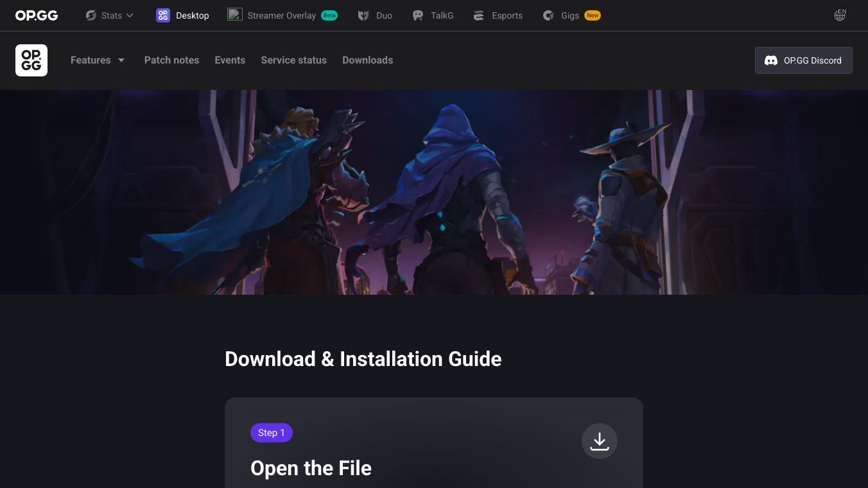
Task: Open the TalkG page
Action: (x=442, y=15)
